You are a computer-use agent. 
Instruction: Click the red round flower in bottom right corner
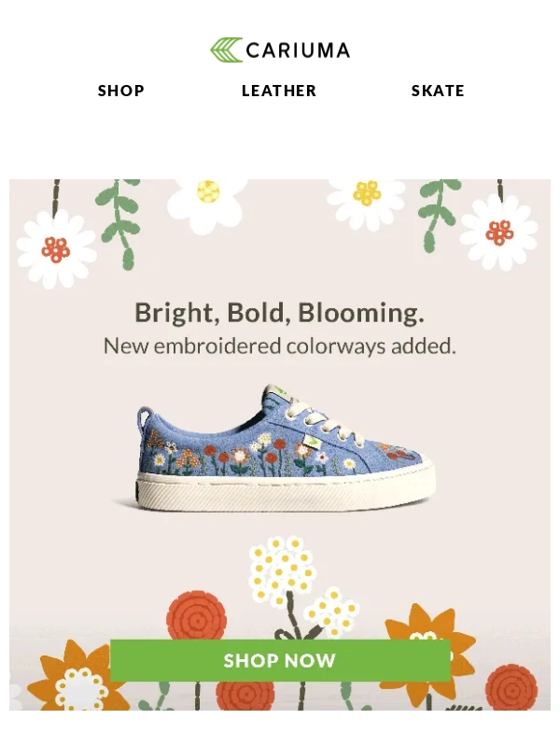511,687
